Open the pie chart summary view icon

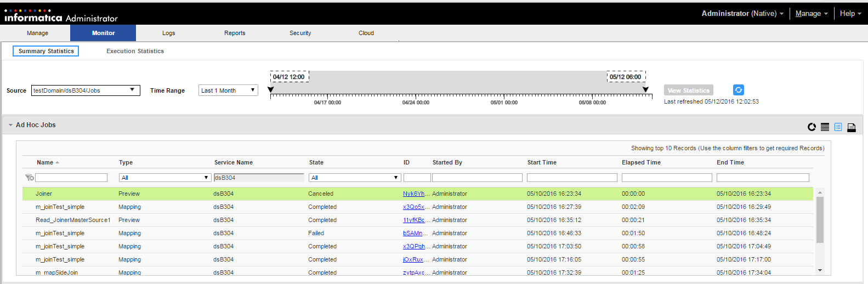point(812,127)
